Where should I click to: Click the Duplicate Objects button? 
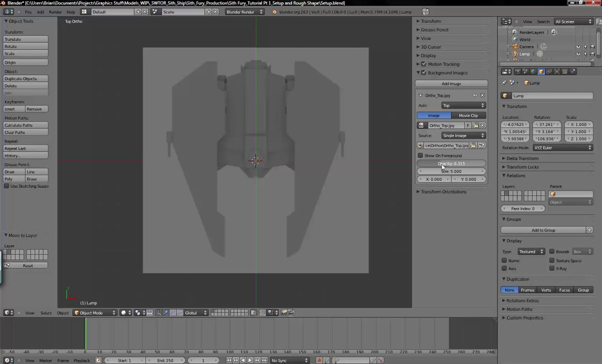(x=25, y=79)
